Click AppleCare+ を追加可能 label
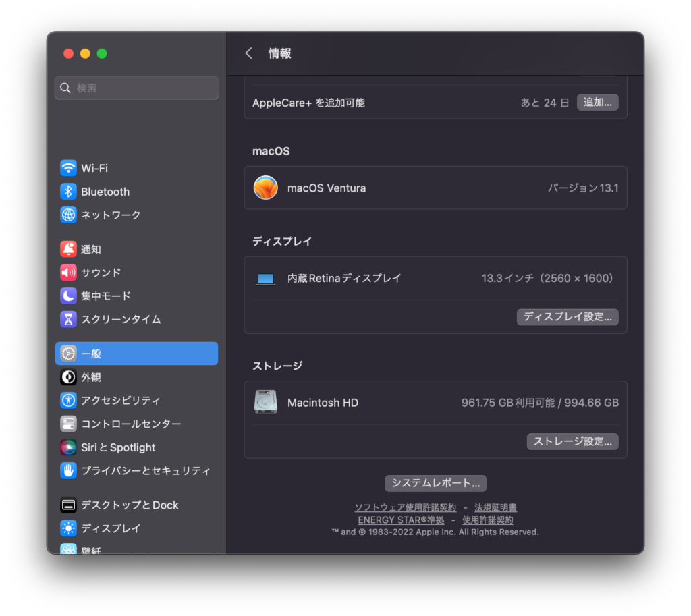This screenshot has height=616, width=691. click(308, 103)
